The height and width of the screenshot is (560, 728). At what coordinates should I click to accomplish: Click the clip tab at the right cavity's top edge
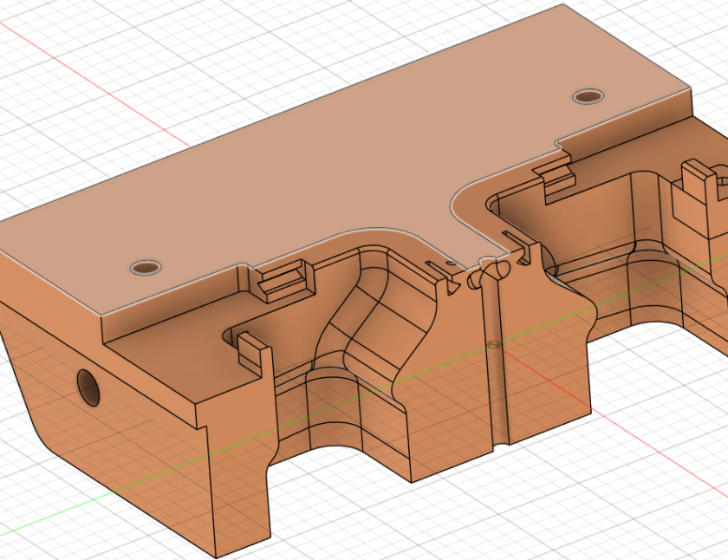555,176
